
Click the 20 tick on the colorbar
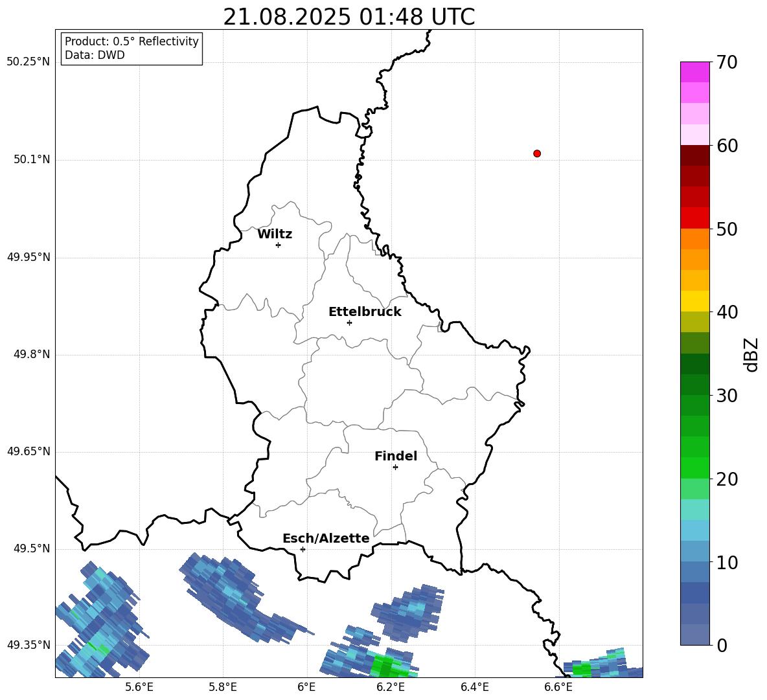727,479
